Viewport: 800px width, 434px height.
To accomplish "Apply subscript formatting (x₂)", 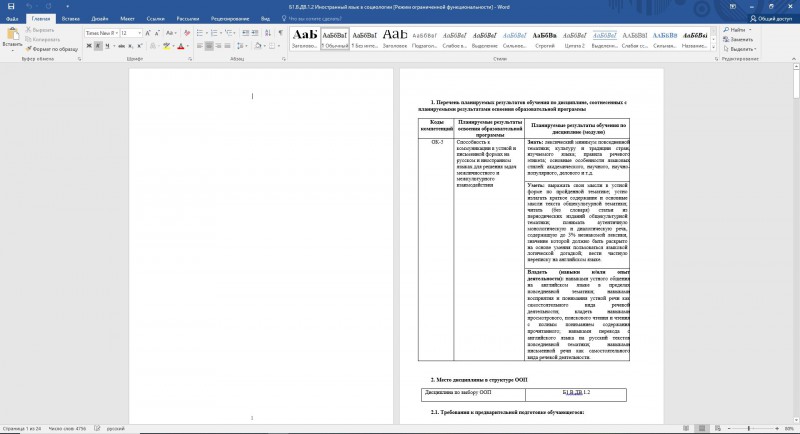I will point(131,46).
